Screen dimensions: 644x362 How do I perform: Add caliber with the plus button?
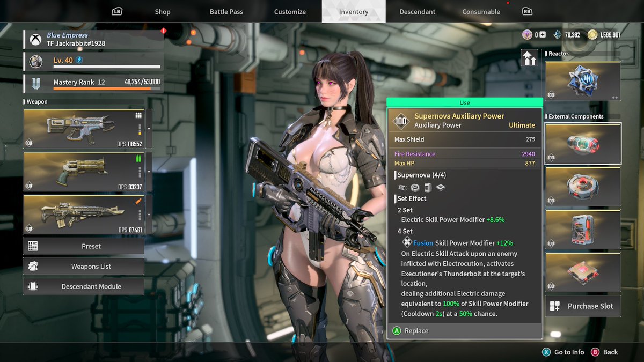[x=543, y=35]
